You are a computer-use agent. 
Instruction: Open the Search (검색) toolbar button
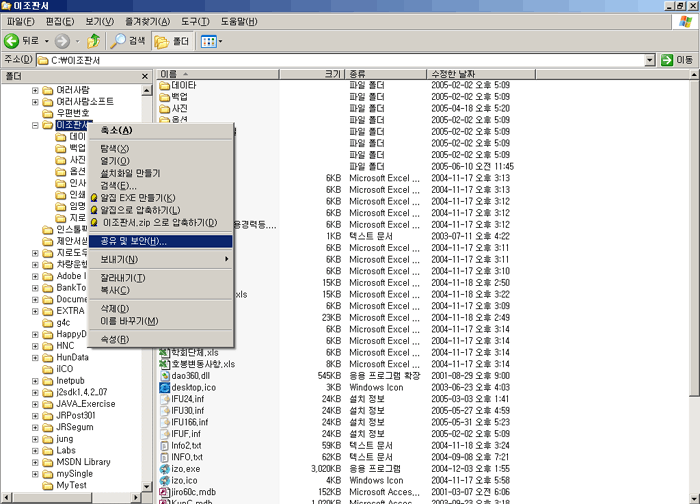(128, 41)
